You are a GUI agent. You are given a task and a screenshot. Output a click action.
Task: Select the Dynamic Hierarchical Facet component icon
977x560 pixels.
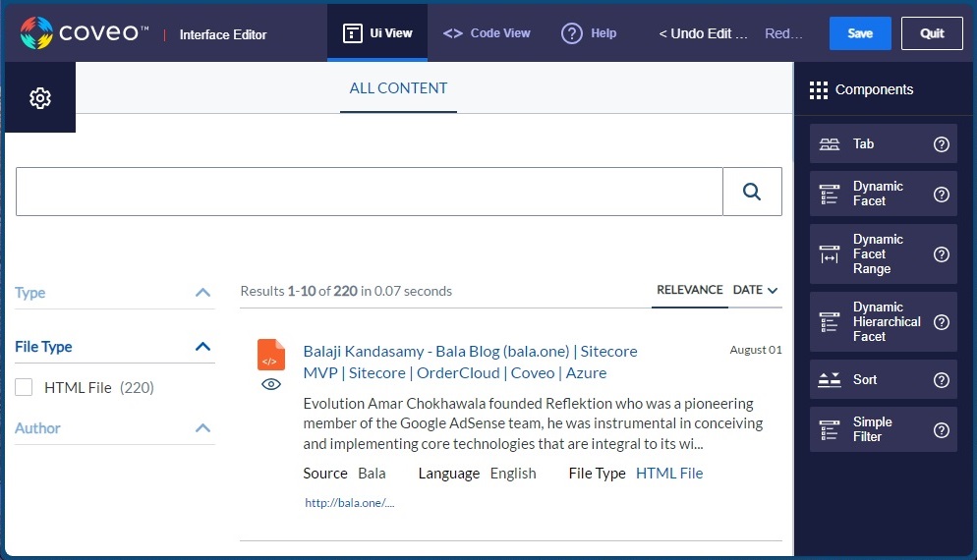pyautogui.click(x=830, y=322)
